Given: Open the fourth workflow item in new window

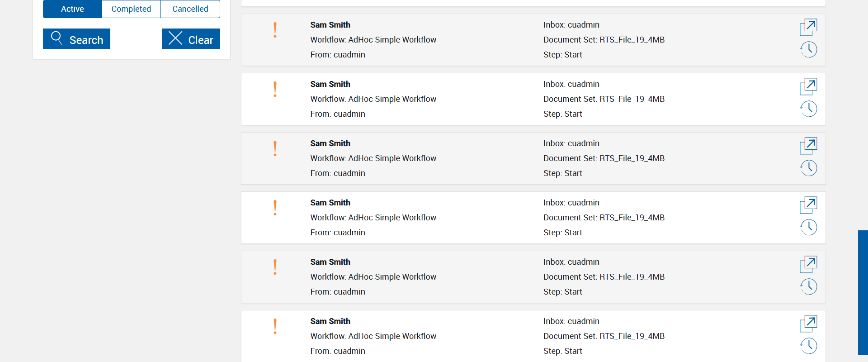Looking at the screenshot, I should click(x=808, y=205).
